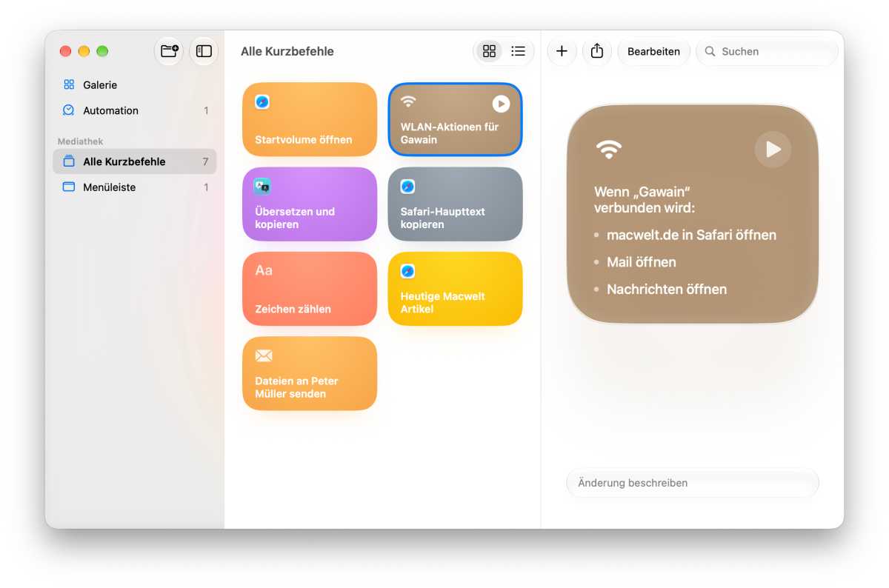
Task: Click the Alle Kurzbefehle title heading
Action: (x=287, y=51)
